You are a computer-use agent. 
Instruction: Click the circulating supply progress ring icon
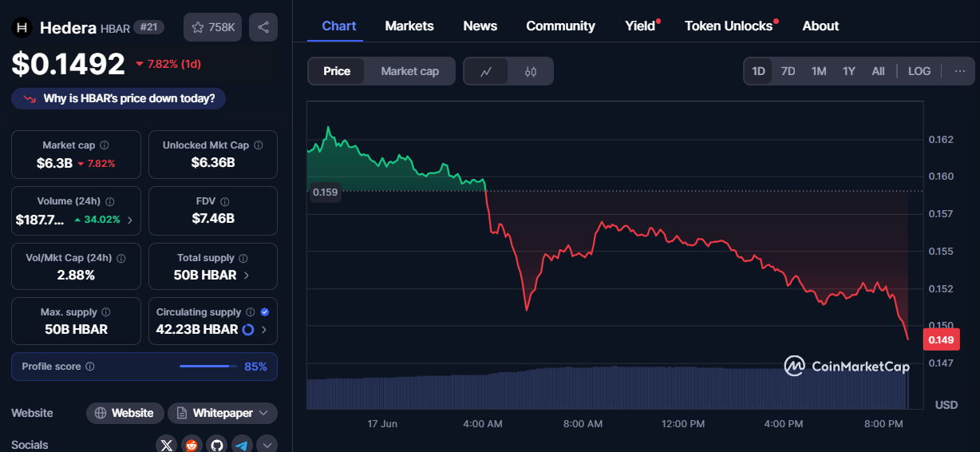pyautogui.click(x=247, y=330)
